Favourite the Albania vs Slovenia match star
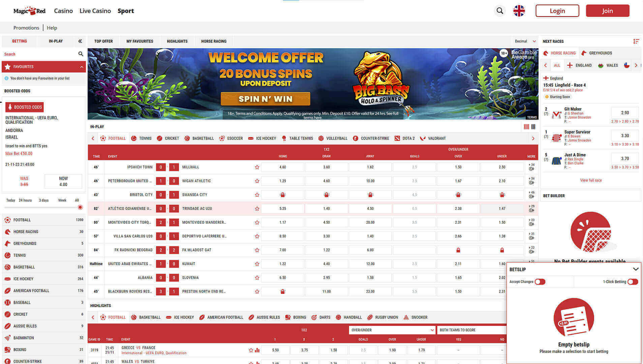The image size is (643, 364). point(257,278)
